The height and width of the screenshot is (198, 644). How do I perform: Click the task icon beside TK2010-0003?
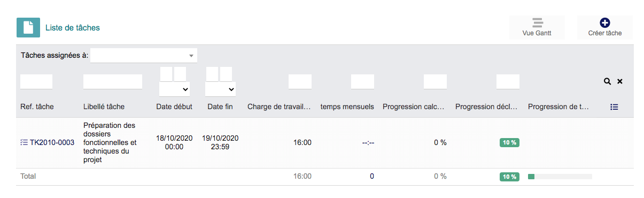click(24, 142)
